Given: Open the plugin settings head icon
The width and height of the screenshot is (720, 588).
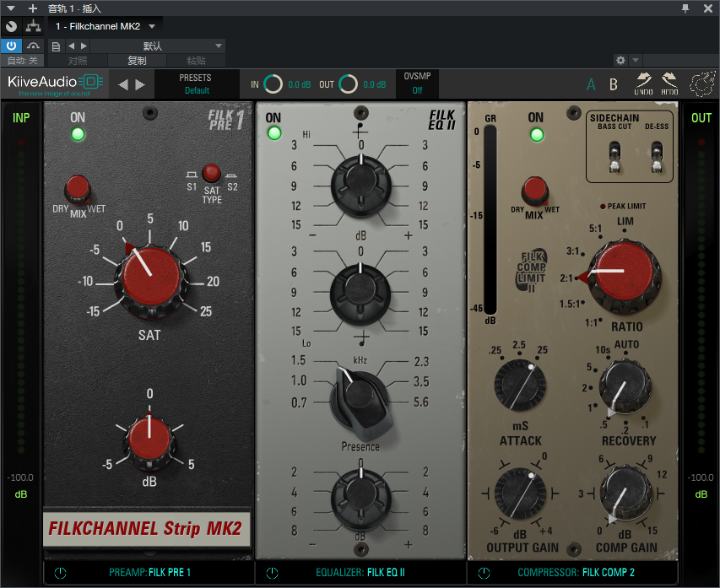Looking at the screenshot, I should click(x=702, y=84).
